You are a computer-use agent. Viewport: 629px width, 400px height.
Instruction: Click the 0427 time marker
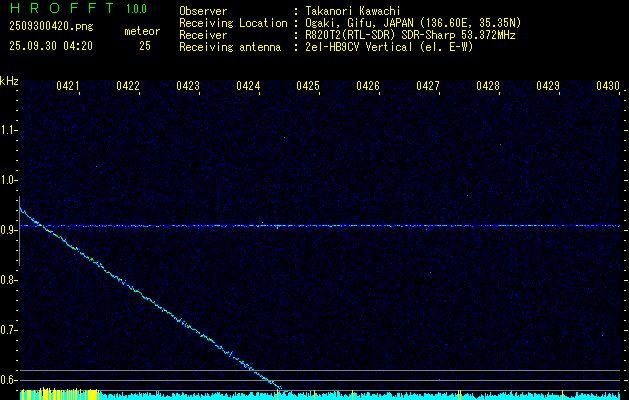428,85
